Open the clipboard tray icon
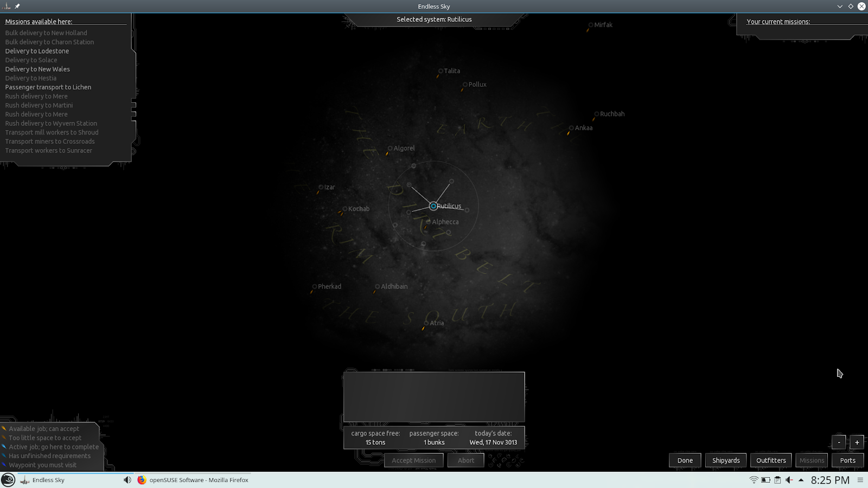Image resolution: width=868 pixels, height=488 pixels. [x=777, y=480]
